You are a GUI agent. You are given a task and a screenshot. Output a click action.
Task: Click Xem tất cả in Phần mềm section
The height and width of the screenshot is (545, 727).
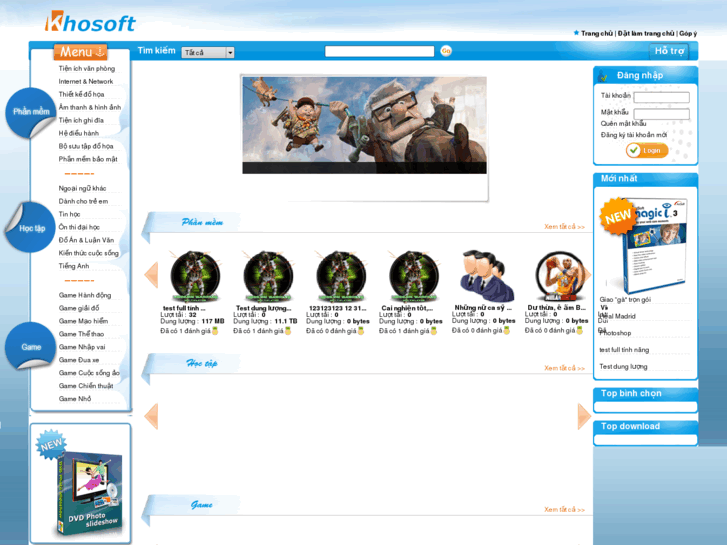click(x=564, y=227)
